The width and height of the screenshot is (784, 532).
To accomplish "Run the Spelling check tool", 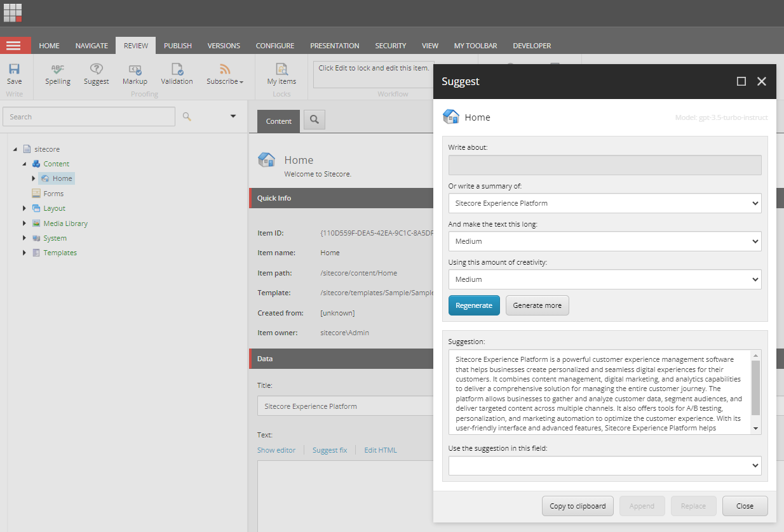I will (x=58, y=74).
